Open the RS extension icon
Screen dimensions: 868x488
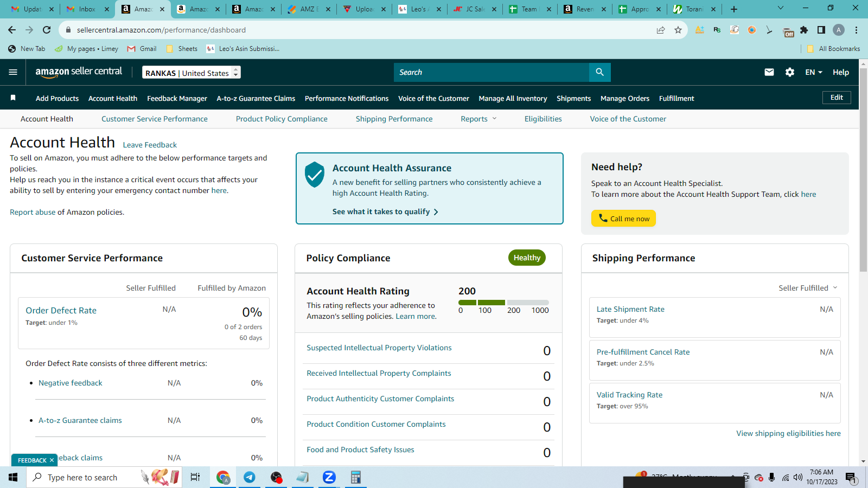pos(717,30)
